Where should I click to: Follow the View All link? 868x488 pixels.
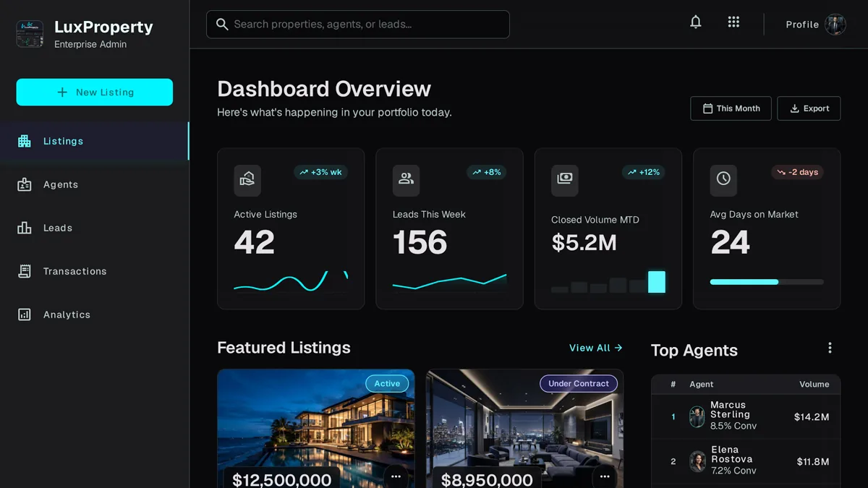coord(595,348)
